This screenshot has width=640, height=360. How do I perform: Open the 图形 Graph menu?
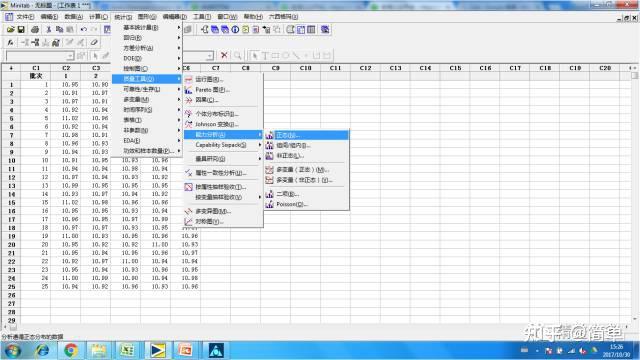147,17
